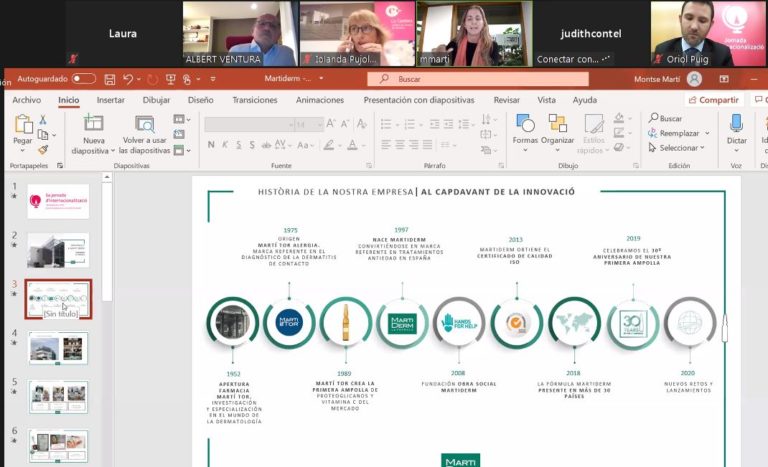Expand the Portapapeles dialog launcher
This screenshot has height=467, width=768.
pyautogui.click(x=60, y=166)
